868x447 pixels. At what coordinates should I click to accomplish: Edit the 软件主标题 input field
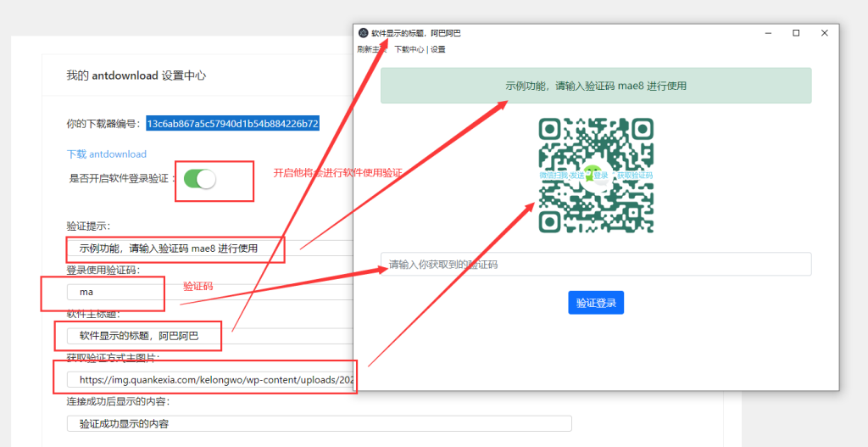pos(209,336)
